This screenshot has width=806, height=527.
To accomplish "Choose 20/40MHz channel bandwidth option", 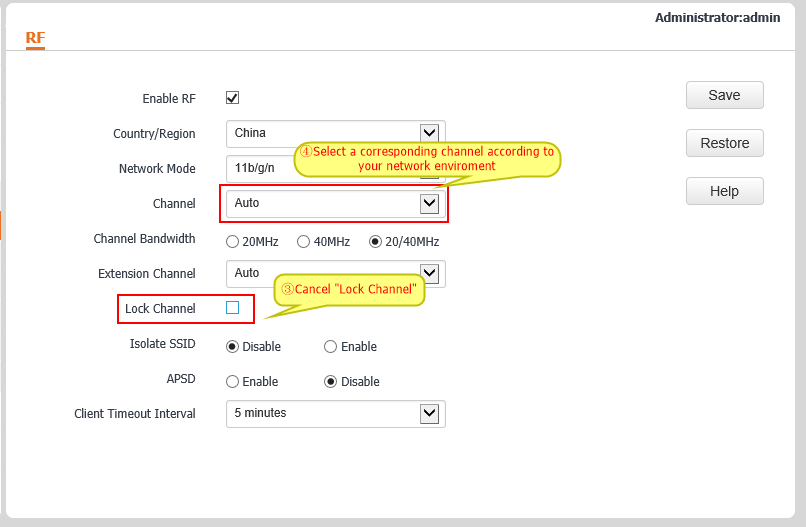I will pyautogui.click(x=376, y=242).
